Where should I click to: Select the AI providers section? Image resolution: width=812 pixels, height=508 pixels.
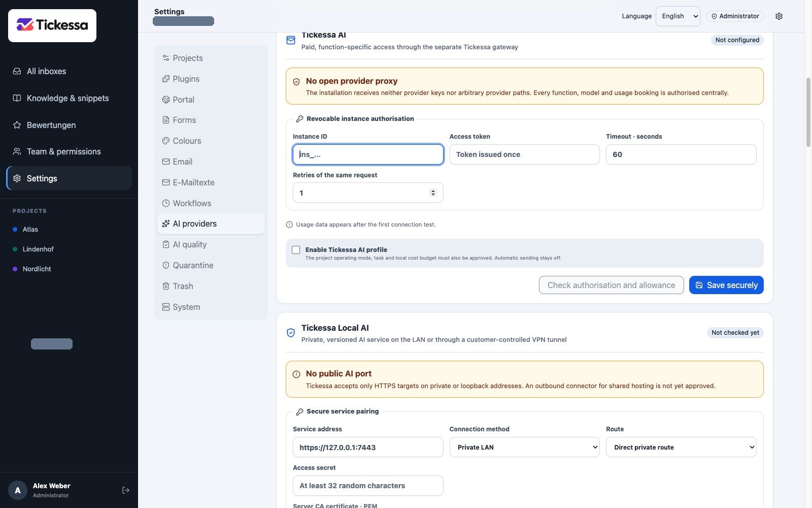pos(211,224)
